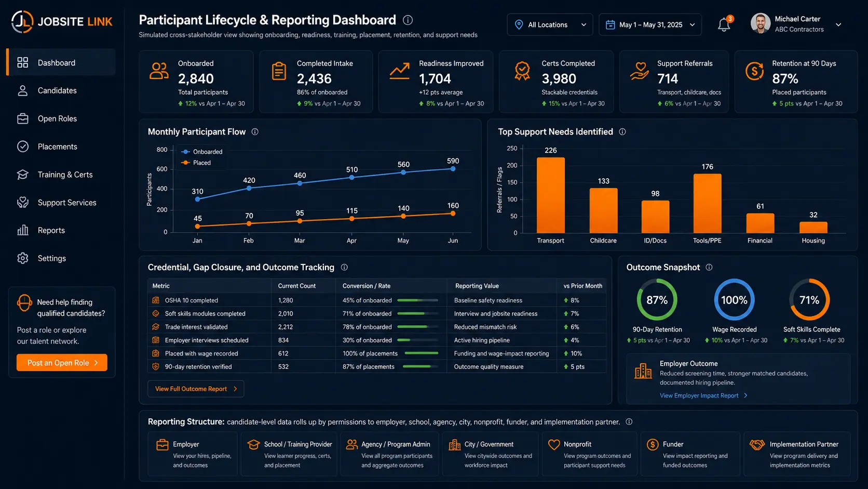Click the headset help icon
The image size is (868, 489).
24,302
